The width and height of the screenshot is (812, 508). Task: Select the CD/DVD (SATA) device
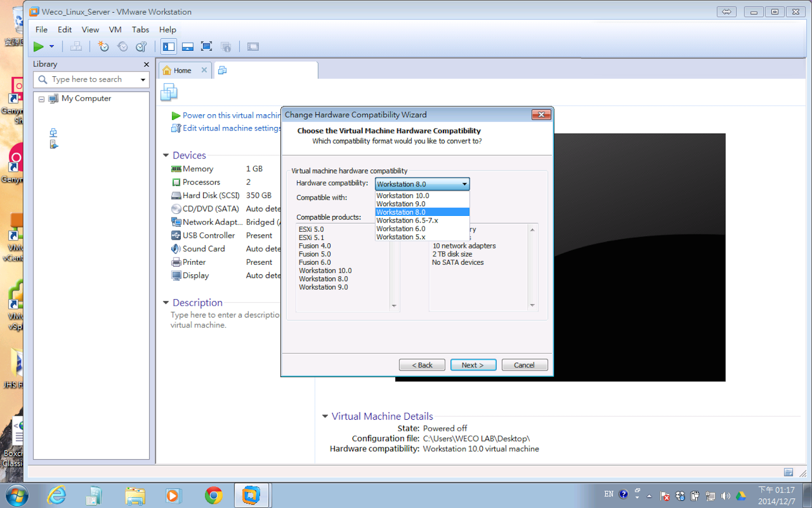(225, 209)
